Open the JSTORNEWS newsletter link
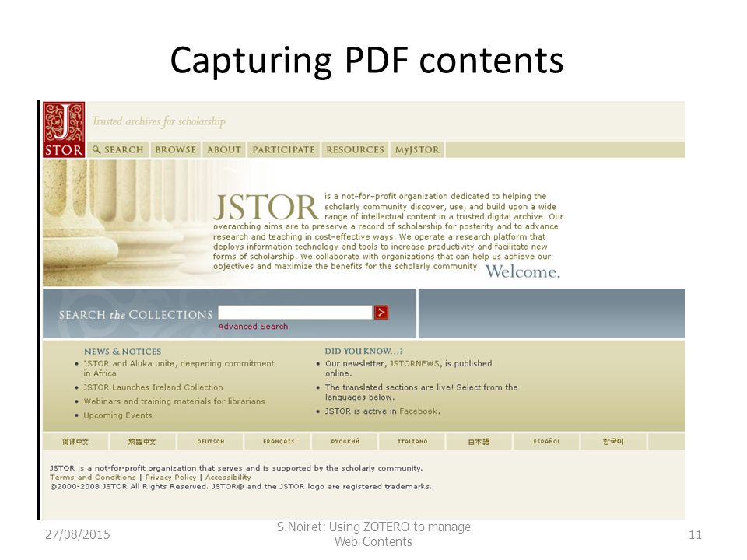Screen dimensions: 747x560 pos(415,363)
